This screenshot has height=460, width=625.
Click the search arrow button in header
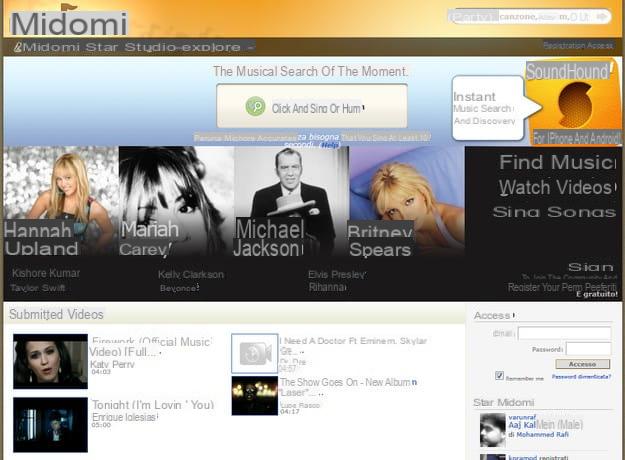coord(601,17)
